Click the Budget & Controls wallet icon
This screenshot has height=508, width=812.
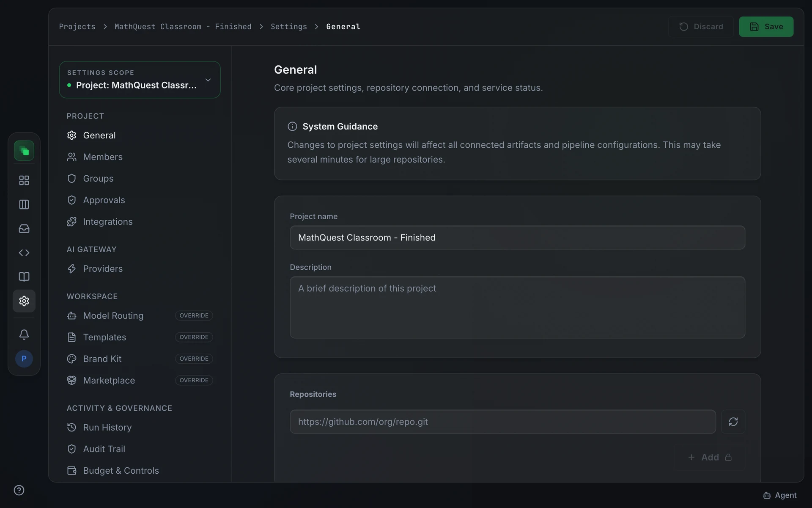(71, 471)
